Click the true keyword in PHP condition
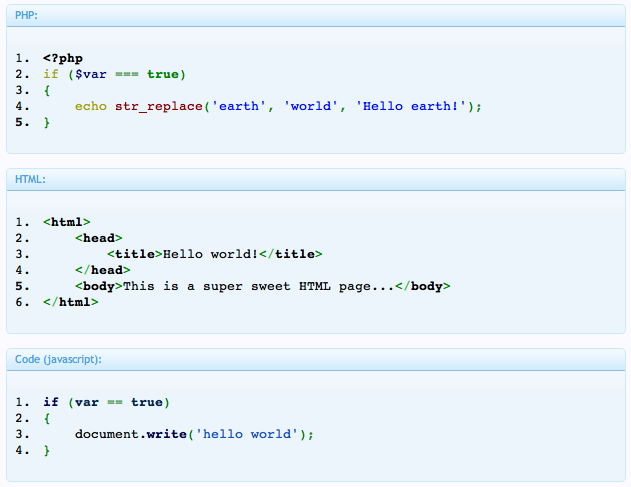 (x=163, y=74)
